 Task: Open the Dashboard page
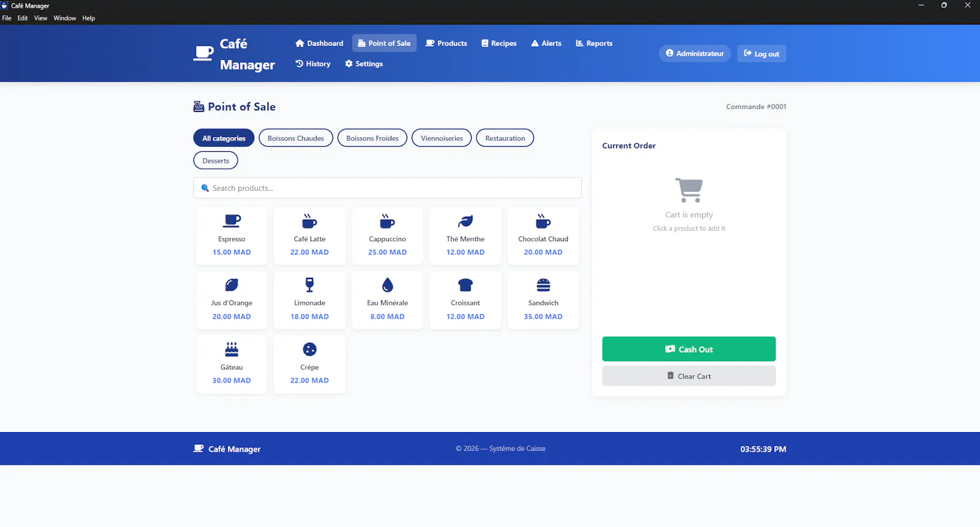pyautogui.click(x=319, y=43)
